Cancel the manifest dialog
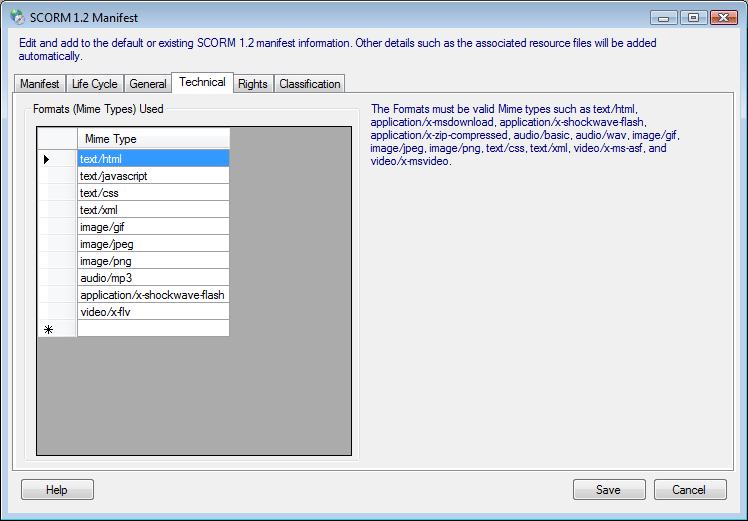Image resolution: width=748 pixels, height=521 pixels. 690,490
